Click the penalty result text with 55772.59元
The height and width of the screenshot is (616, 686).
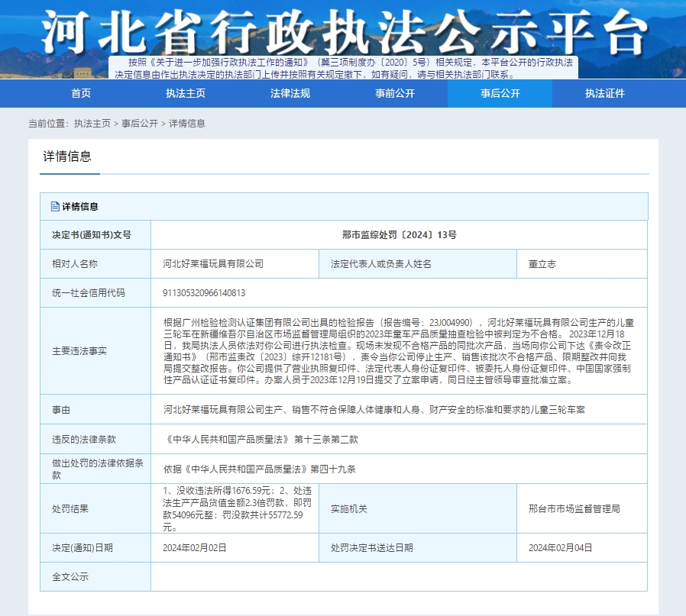tap(237, 509)
